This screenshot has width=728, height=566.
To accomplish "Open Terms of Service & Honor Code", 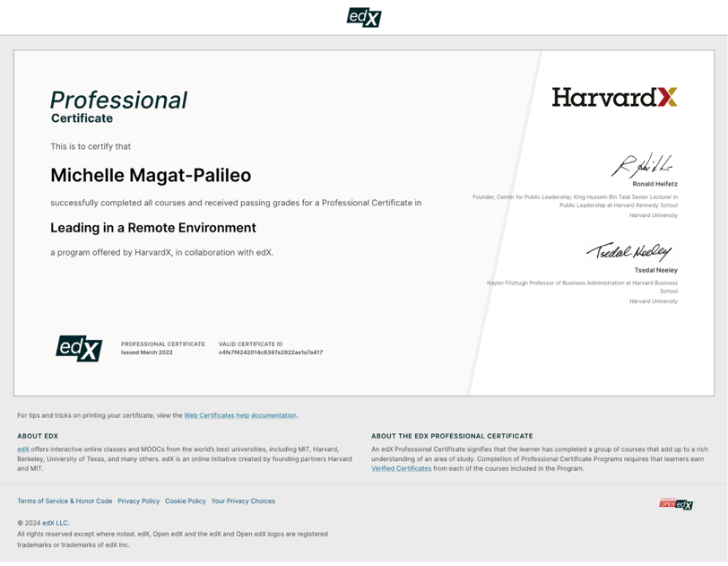I will tap(65, 501).
